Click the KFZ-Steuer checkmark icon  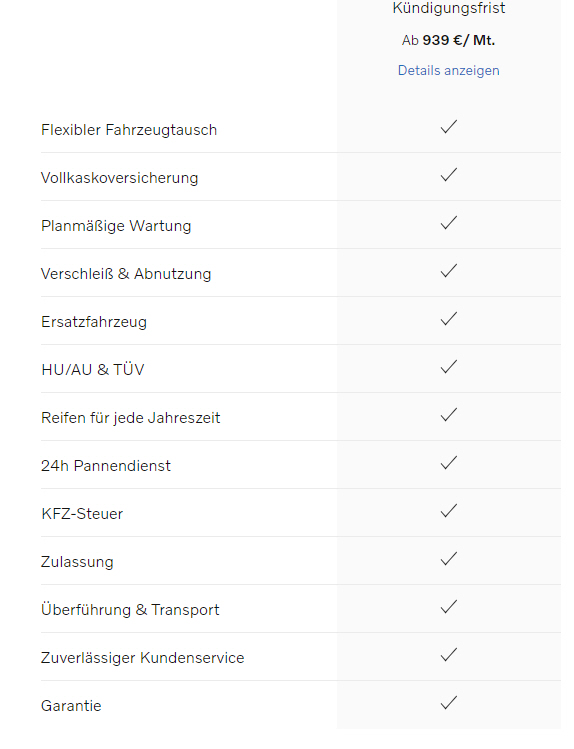(x=449, y=511)
